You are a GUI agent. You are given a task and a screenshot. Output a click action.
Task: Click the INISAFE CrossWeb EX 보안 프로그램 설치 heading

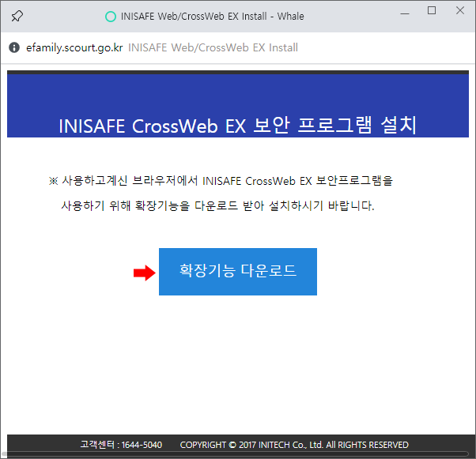pyautogui.click(x=238, y=126)
